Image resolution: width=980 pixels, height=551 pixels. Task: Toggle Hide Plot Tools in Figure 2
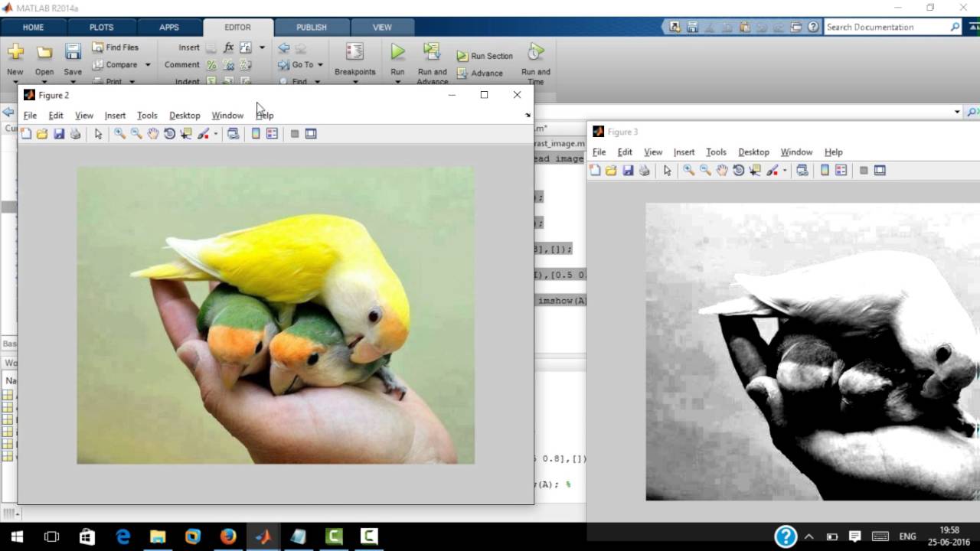(x=295, y=134)
